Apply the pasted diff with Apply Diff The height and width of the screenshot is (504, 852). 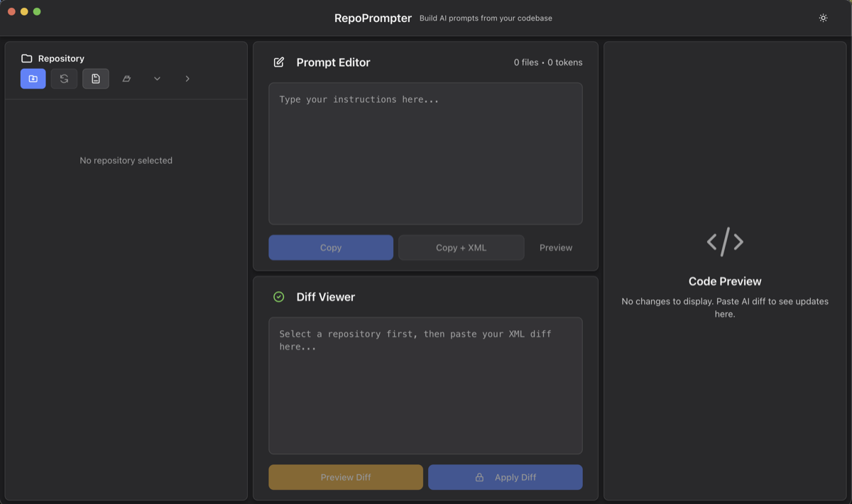(505, 477)
